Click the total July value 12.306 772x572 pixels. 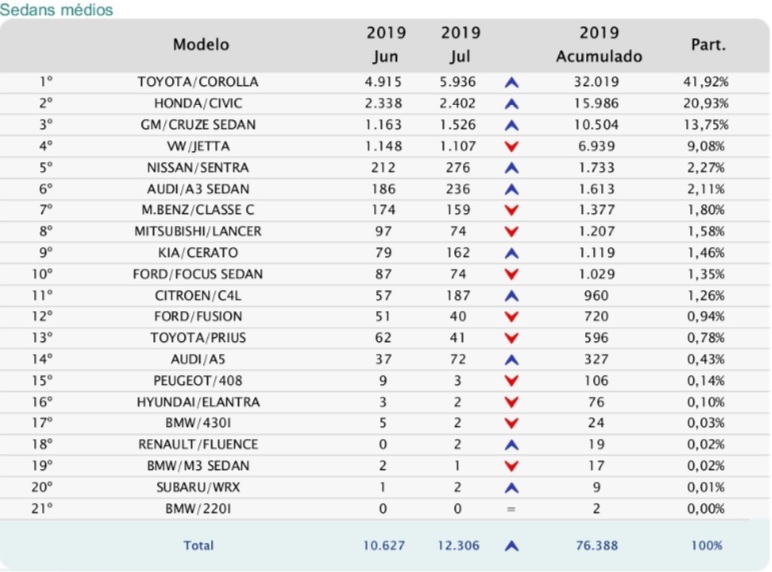click(x=458, y=545)
